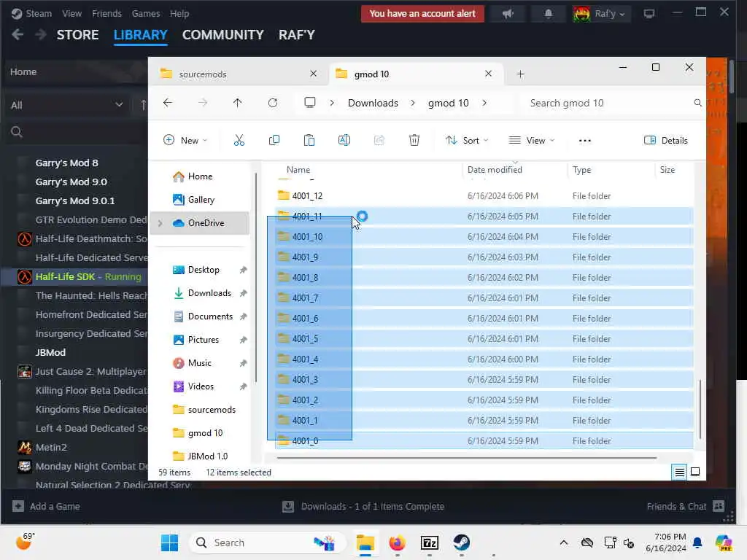747x560 pixels.
Task: Click the Explorer vertical scrollbar thumb
Action: pos(700,410)
